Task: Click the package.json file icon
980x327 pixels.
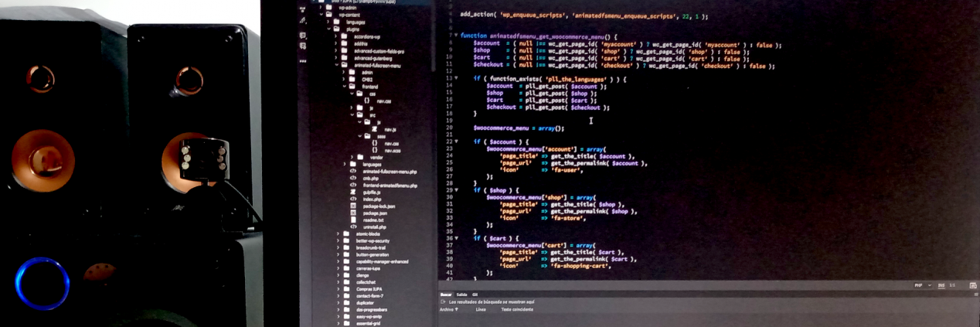Action: (x=354, y=213)
